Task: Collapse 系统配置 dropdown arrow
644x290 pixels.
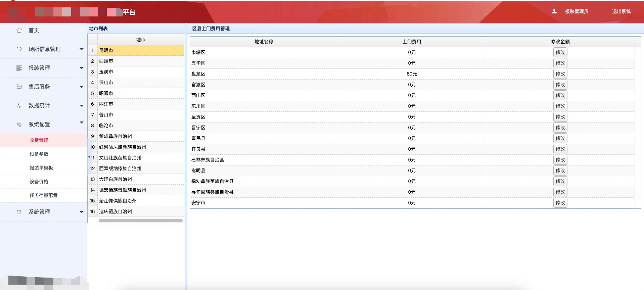Action: (x=81, y=122)
